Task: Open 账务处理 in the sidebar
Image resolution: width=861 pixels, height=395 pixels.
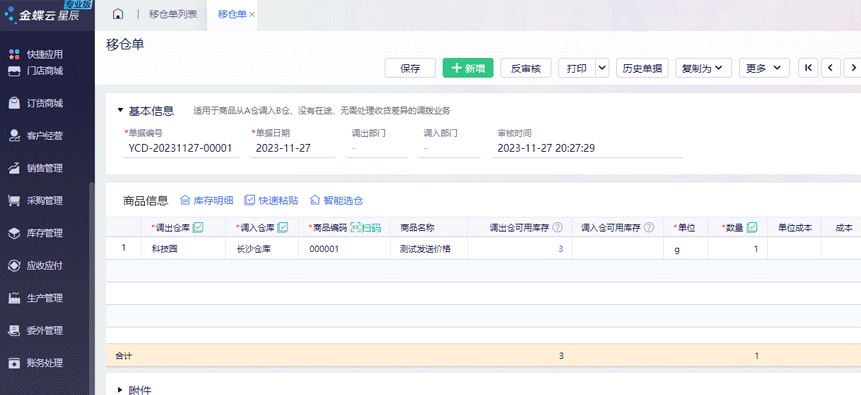Action: tap(36, 363)
